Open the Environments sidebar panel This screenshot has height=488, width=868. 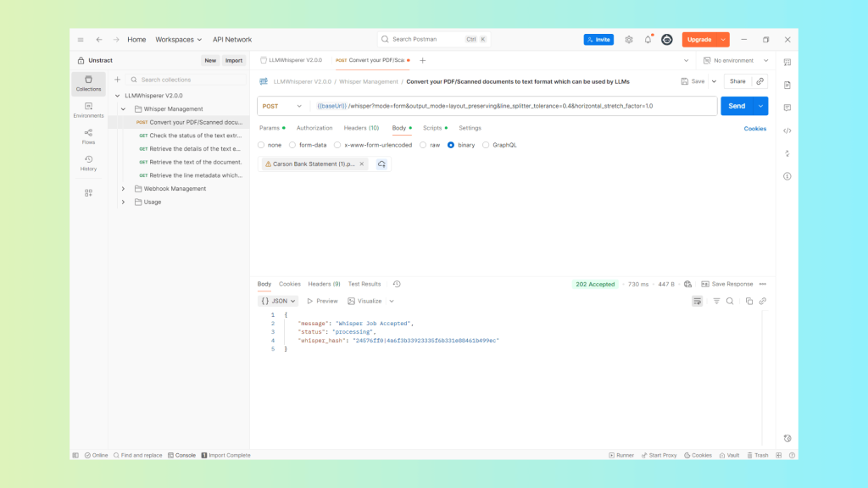[88, 110]
